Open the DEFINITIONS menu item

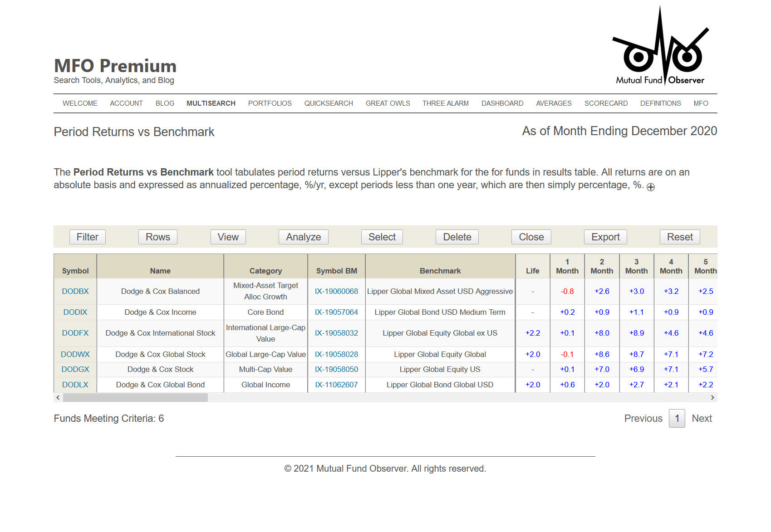point(661,103)
